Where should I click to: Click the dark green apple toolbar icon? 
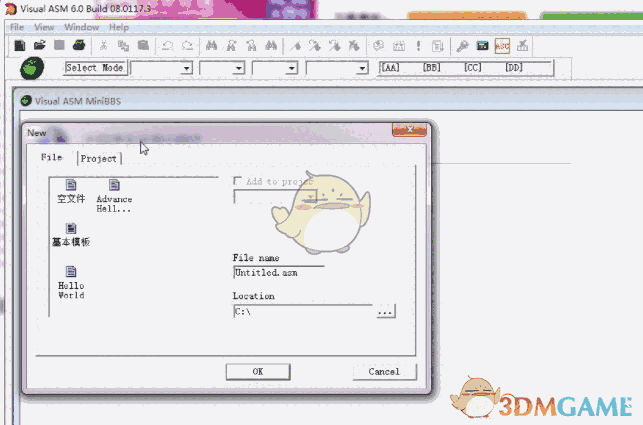pos(79,45)
